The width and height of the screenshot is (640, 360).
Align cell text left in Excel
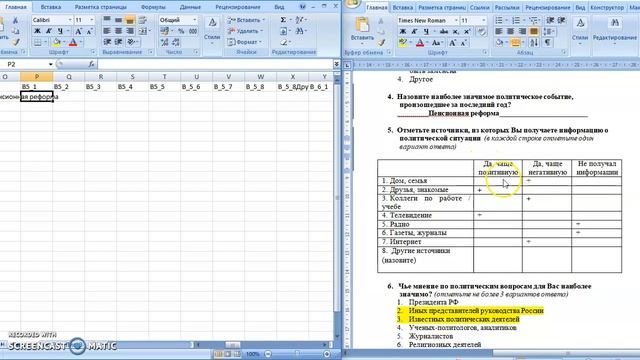click(107, 31)
